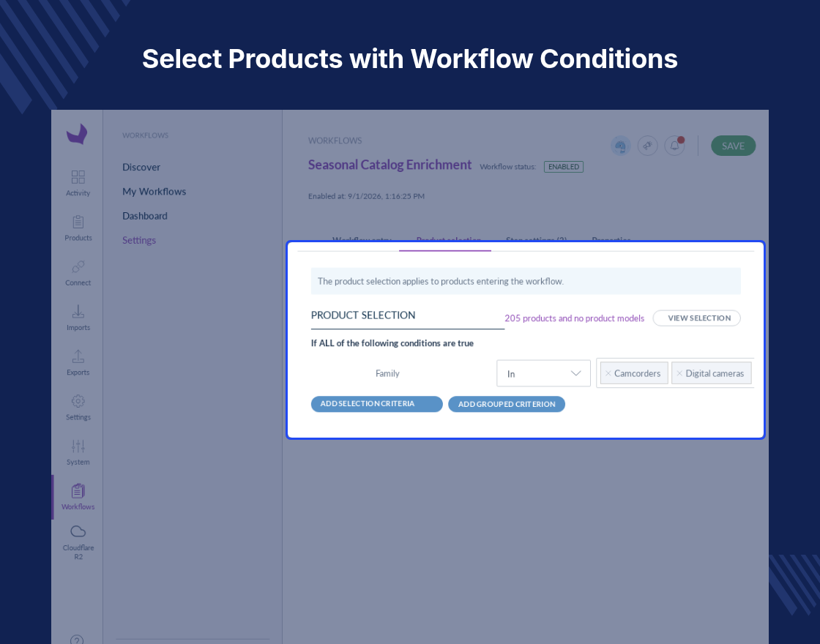Select Settings in the Workflows menu
Screen dimensions: 820x644
(x=139, y=241)
